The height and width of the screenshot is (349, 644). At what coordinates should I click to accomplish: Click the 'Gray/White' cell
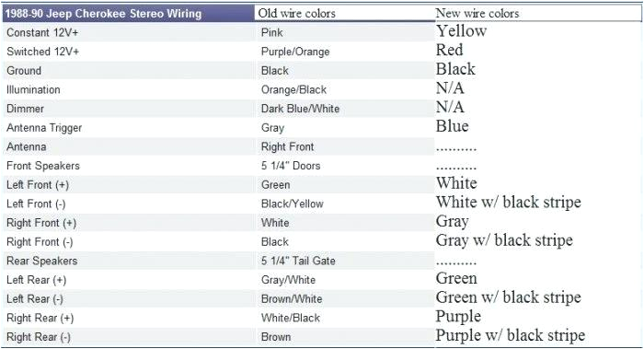point(288,280)
